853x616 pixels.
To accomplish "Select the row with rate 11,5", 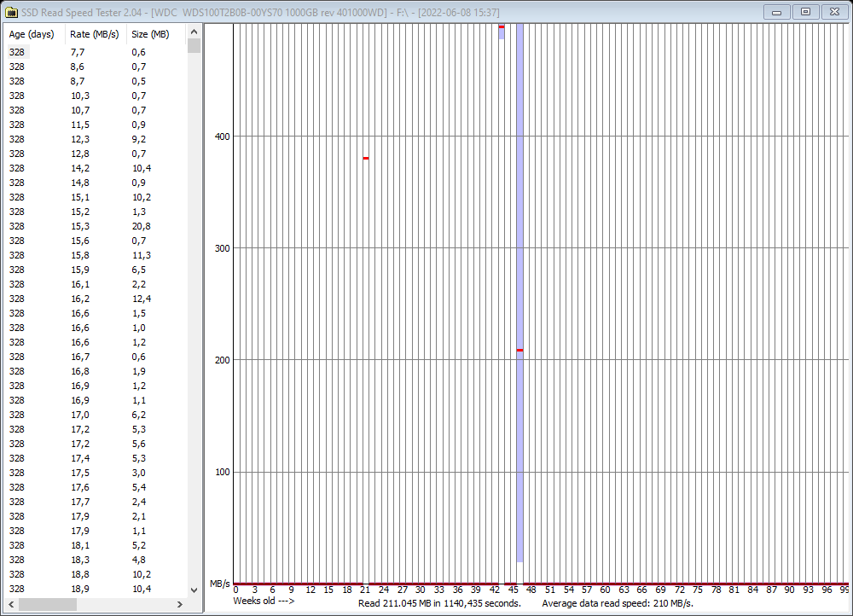I will tap(96, 125).
